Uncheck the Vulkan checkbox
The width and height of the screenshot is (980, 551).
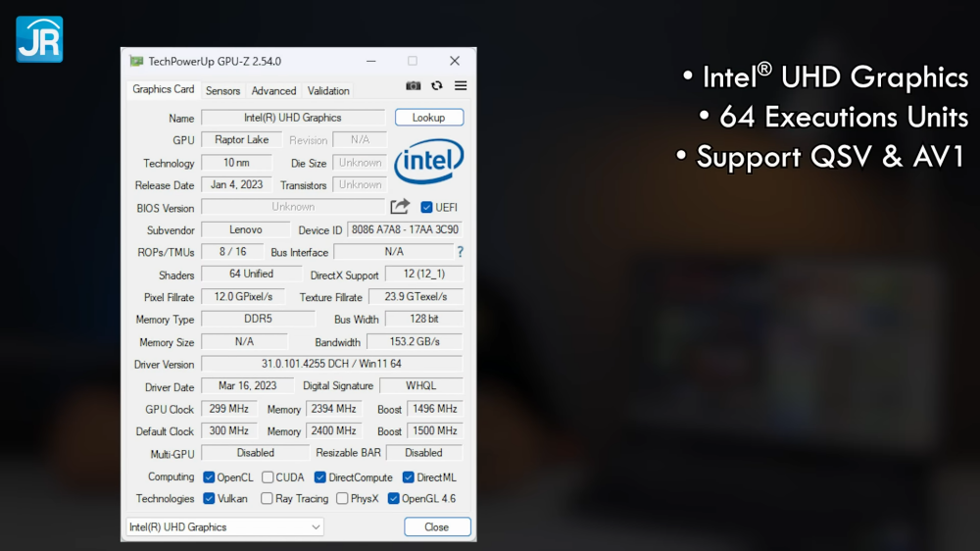coord(209,499)
